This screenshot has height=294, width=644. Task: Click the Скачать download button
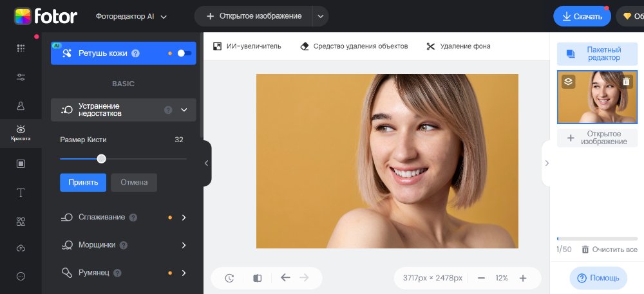click(582, 16)
